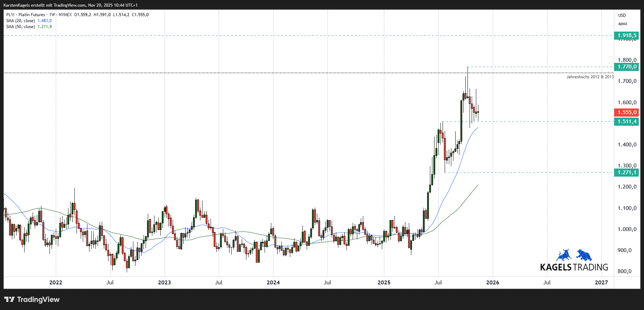Viewport: 644px width, 310px height.
Task: Click the KAGELS TRADING watermark text
Action: pyautogui.click(x=574, y=267)
